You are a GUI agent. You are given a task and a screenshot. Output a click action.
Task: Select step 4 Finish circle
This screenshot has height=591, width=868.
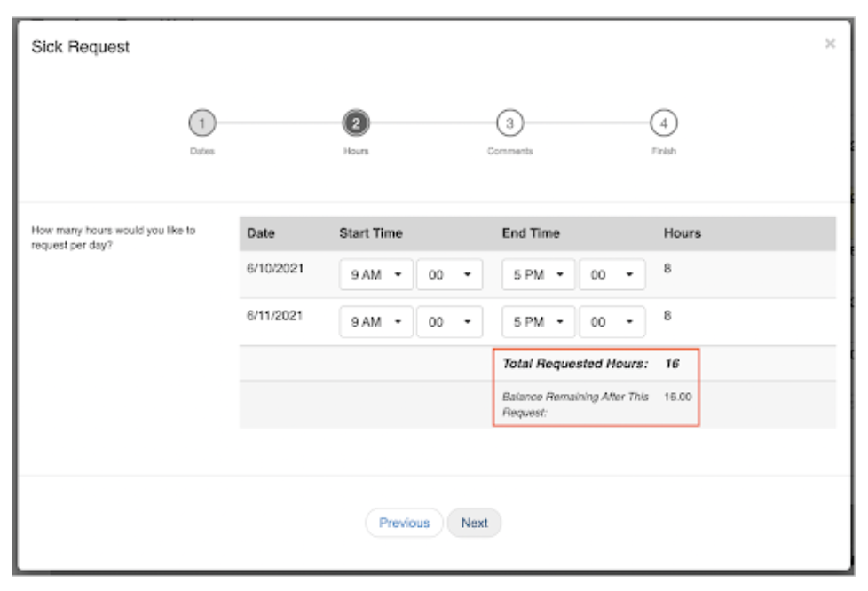[x=663, y=123]
